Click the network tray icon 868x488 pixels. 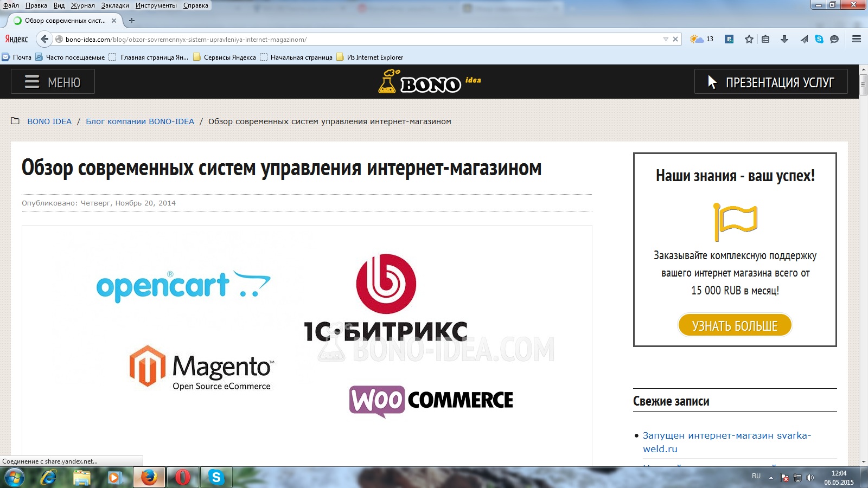tap(797, 478)
